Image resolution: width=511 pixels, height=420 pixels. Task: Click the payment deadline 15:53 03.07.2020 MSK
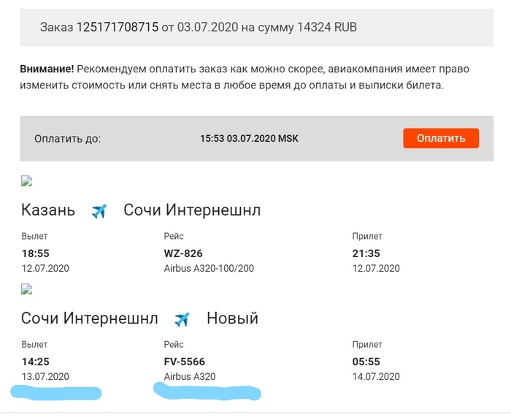pos(254,138)
